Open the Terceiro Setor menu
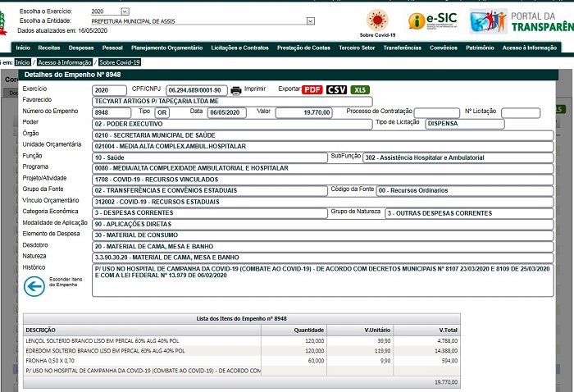 tap(357, 48)
